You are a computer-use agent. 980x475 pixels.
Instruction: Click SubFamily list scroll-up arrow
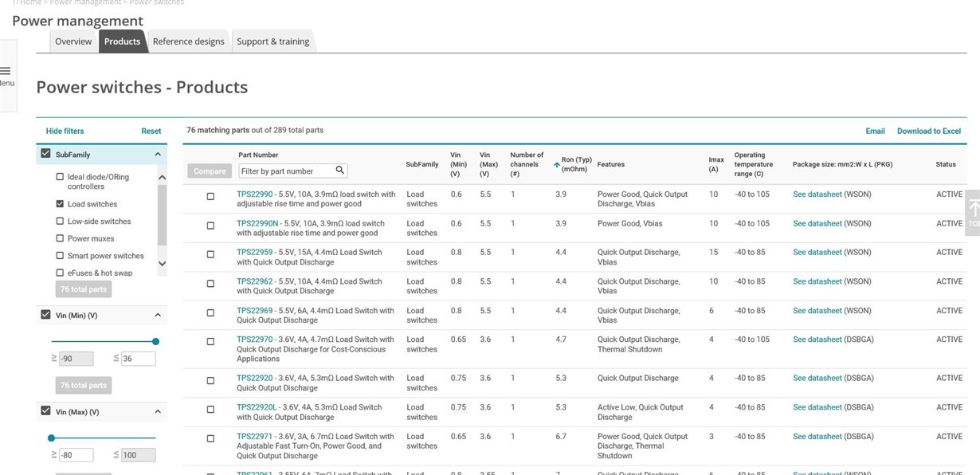pos(163,177)
